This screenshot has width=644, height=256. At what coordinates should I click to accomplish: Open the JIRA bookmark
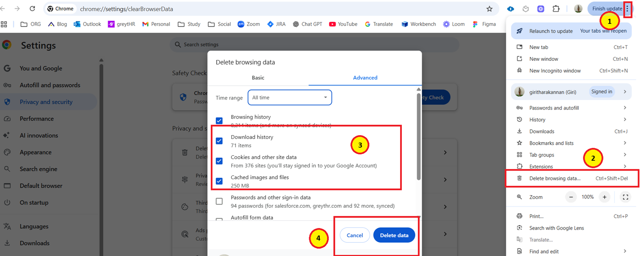pos(276,24)
